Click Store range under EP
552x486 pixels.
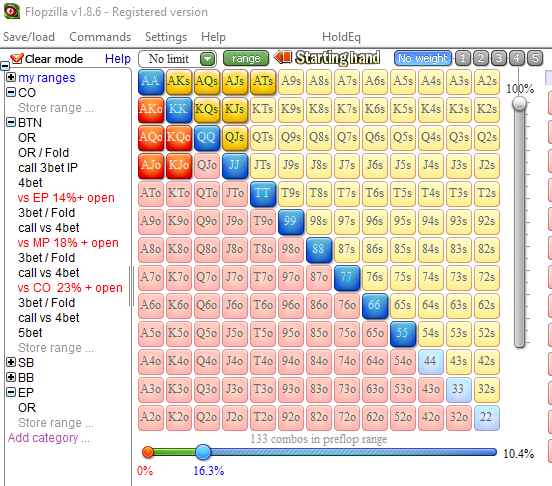(x=56, y=423)
